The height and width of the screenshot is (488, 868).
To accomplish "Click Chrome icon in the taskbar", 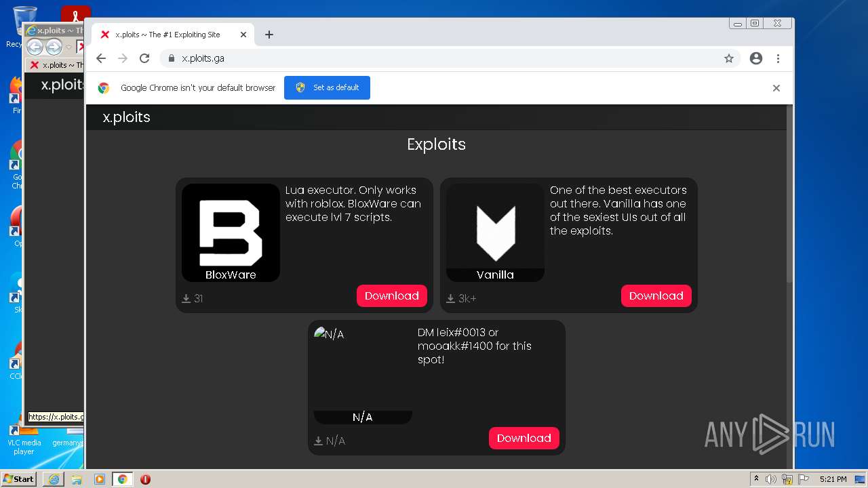I will click(x=122, y=479).
